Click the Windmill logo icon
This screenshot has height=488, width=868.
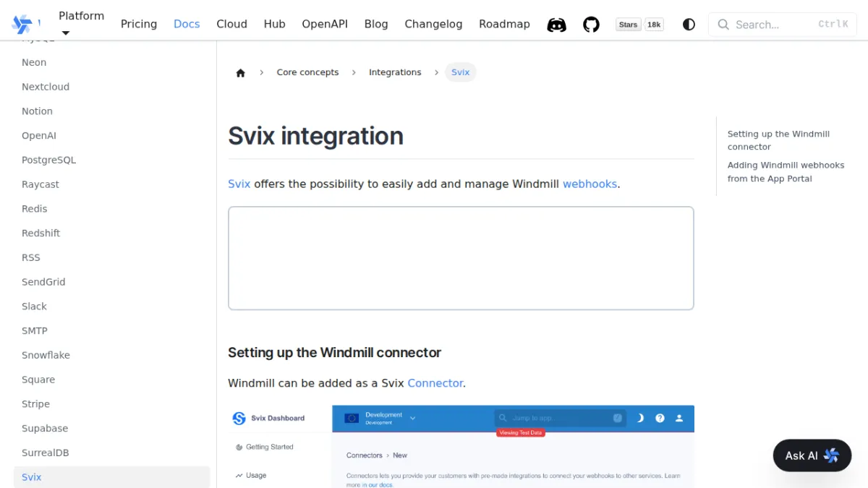pos(22,25)
